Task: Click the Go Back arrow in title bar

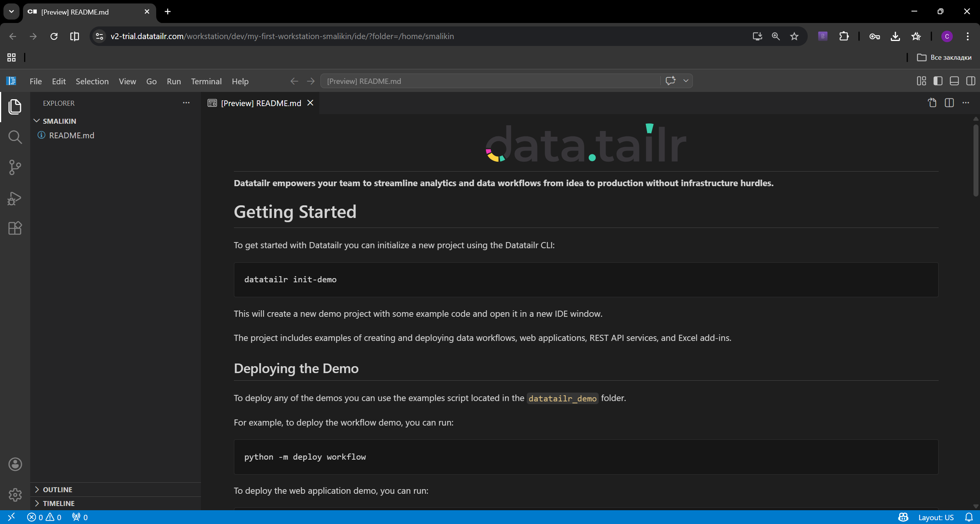Action: 294,81
